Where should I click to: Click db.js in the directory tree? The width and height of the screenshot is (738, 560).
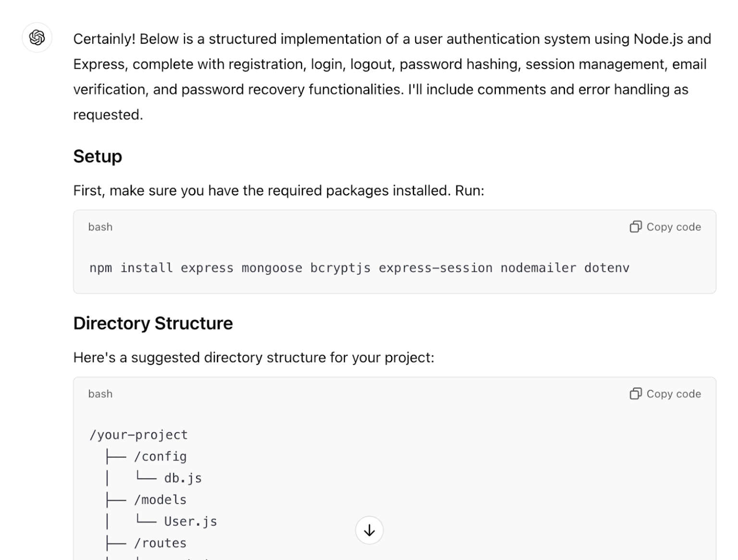tap(183, 478)
